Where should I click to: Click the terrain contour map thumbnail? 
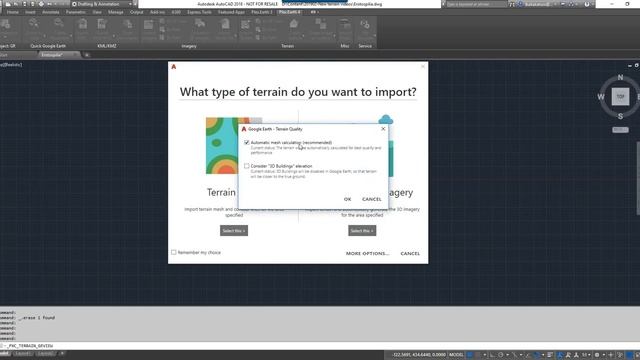pos(222,146)
